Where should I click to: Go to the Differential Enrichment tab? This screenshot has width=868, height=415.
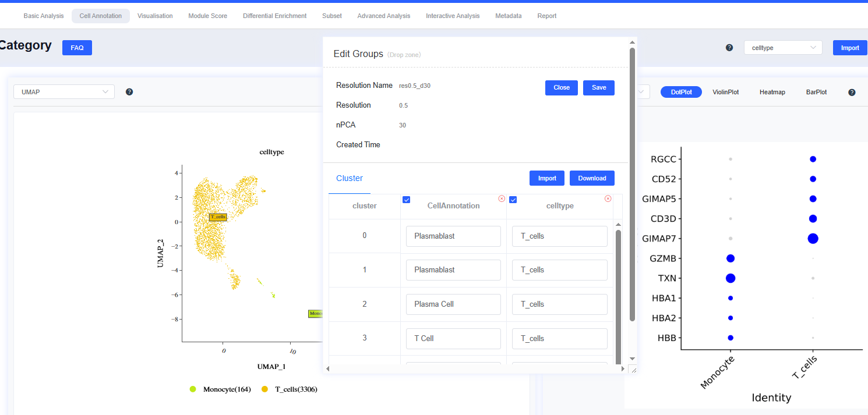click(274, 16)
